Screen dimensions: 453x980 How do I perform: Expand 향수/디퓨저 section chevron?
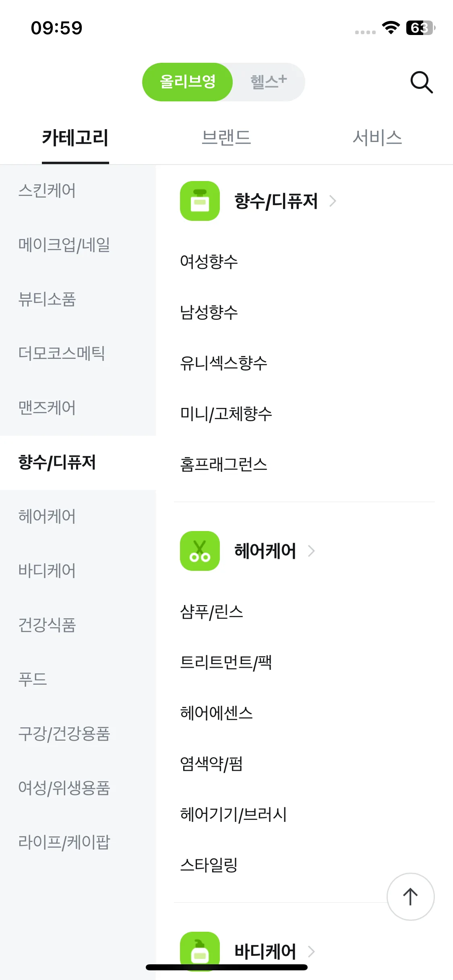[333, 201]
